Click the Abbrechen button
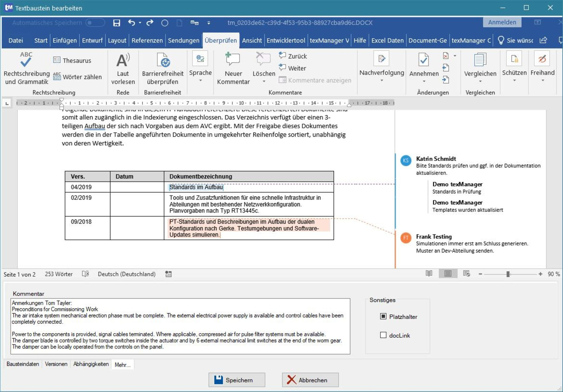 pyautogui.click(x=310, y=380)
